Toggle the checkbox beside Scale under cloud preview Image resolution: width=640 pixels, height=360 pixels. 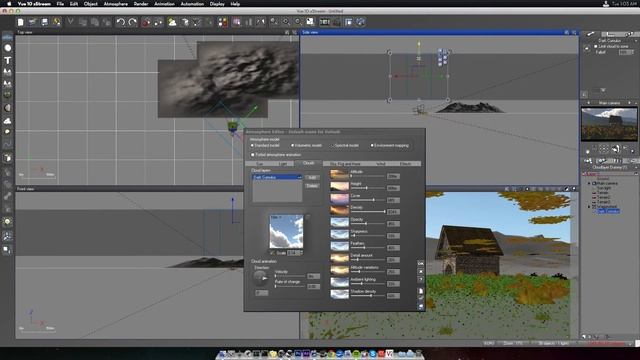coord(272,253)
